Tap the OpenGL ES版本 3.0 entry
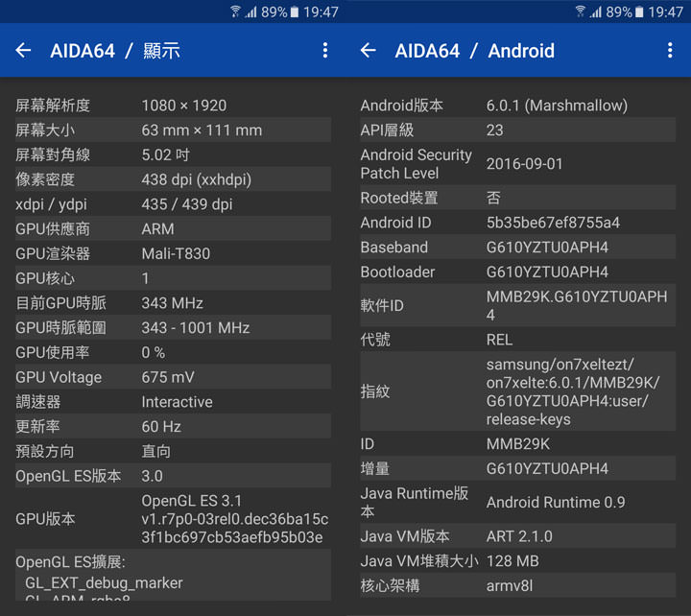The image size is (691, 616). (173, 476)
